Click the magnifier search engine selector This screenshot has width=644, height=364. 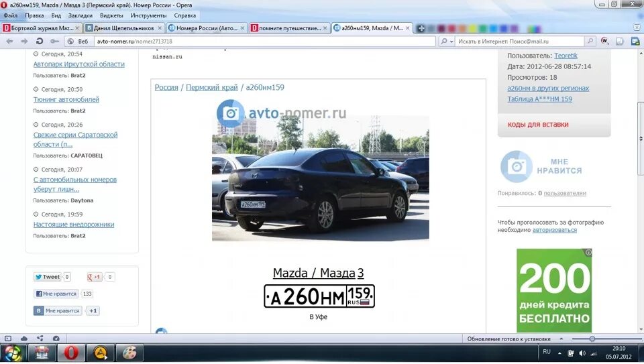click(x=447, y=41)
